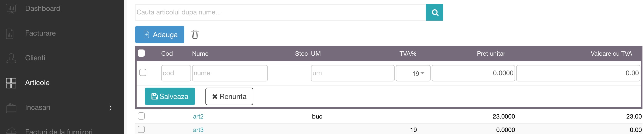Toggle the select-all checkbox in table header
Image resolution: width=644 pixels, height=134 pixels.
tap(141, 53)
